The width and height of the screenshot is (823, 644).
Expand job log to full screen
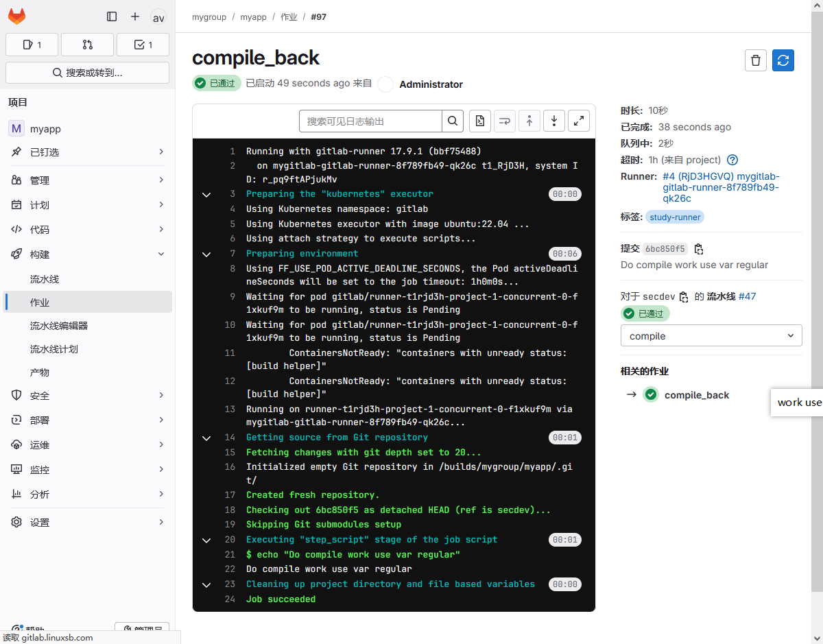[x=579, y=121]
